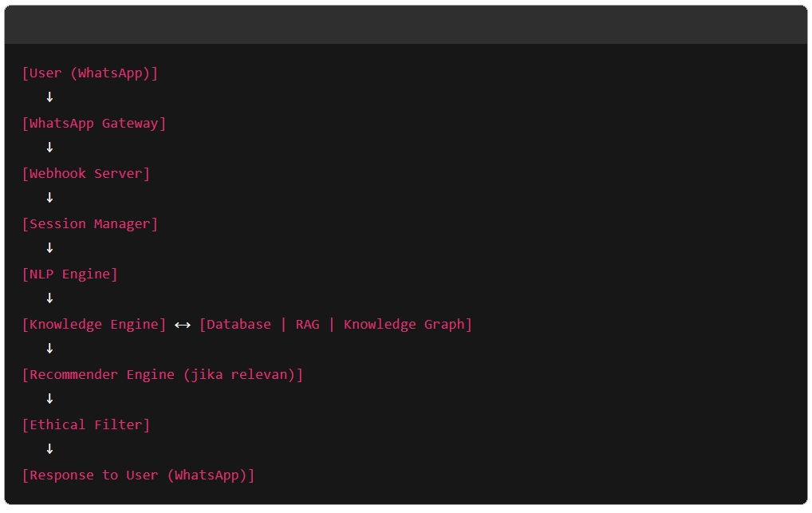Image resolution: width=812 pixels, height=513 pixels.
Task: Click the word Database in brackets
Action: click(238, 325)
